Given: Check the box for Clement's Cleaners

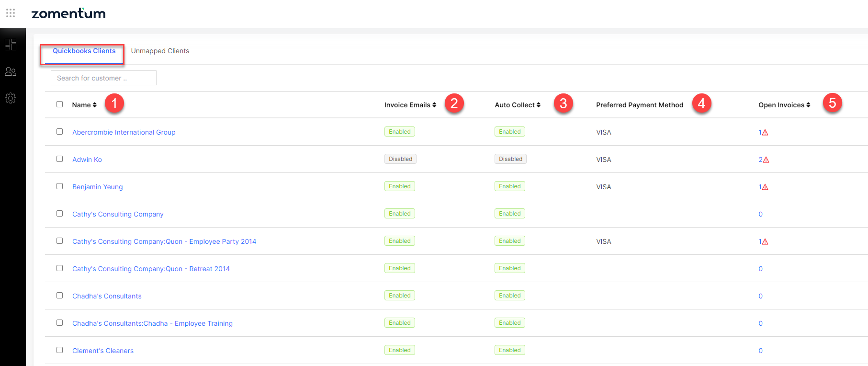Looking at the screenshot, I should pyautogui.click(x=60, y=350).
